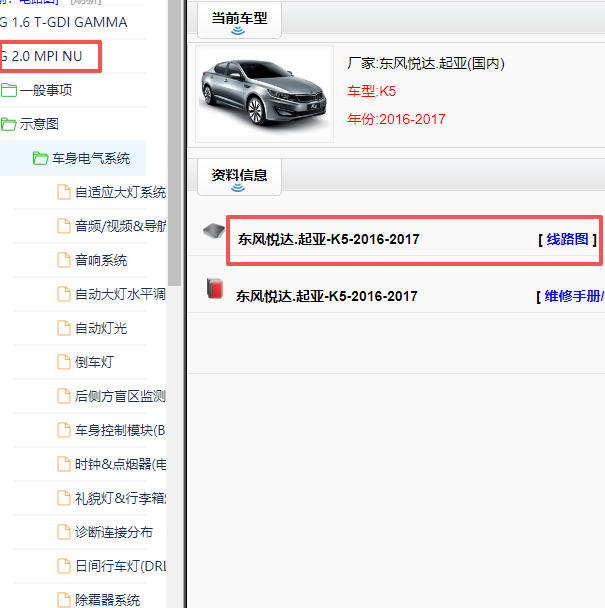The height and width of the screenshot is (608, 605).
Task: Click the 年份:2016-2017 label
Action: coord(396,119)
